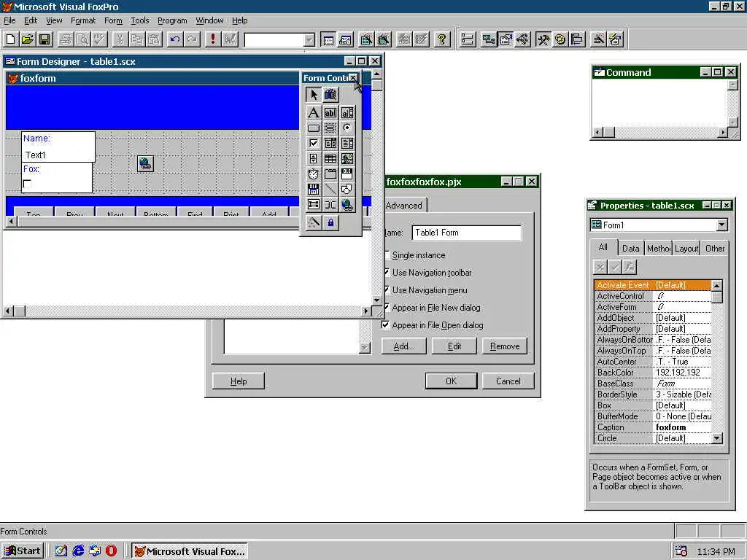Select the AutoCenter property row
Image resolution: width=747 pixels, height=560 pixels.
[653, 362]
